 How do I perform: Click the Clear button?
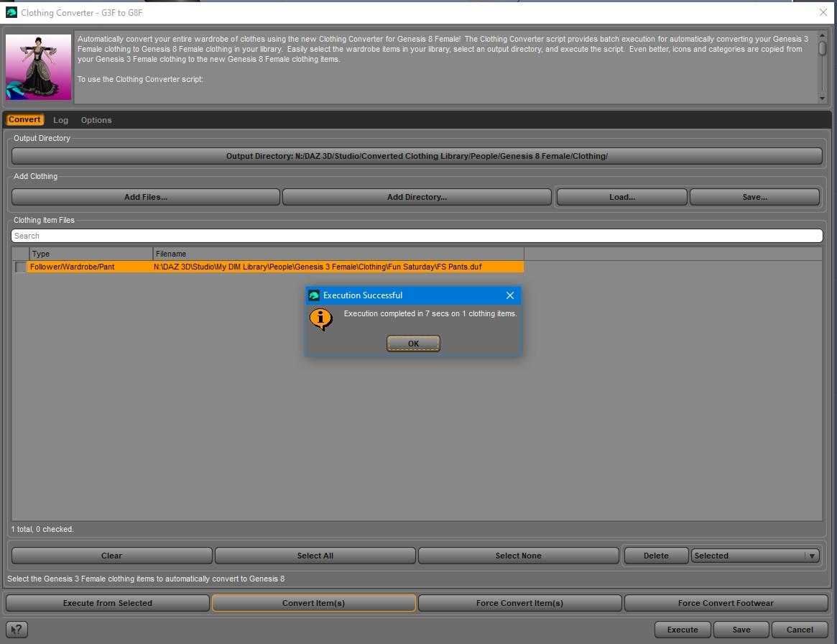[111, 556]
